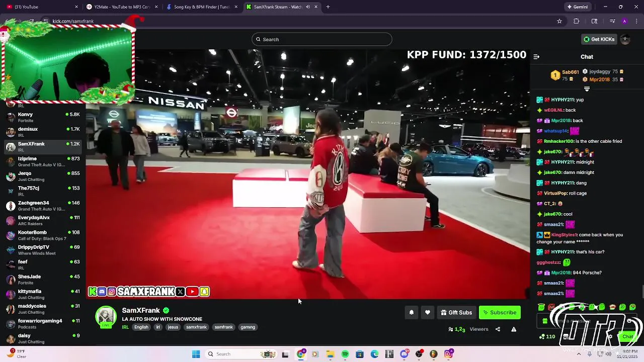The width and height of the screenshot is (644, 362).
Task: Toggle the notification bell for SamXFrank
Action: click(x=411, y=312)
